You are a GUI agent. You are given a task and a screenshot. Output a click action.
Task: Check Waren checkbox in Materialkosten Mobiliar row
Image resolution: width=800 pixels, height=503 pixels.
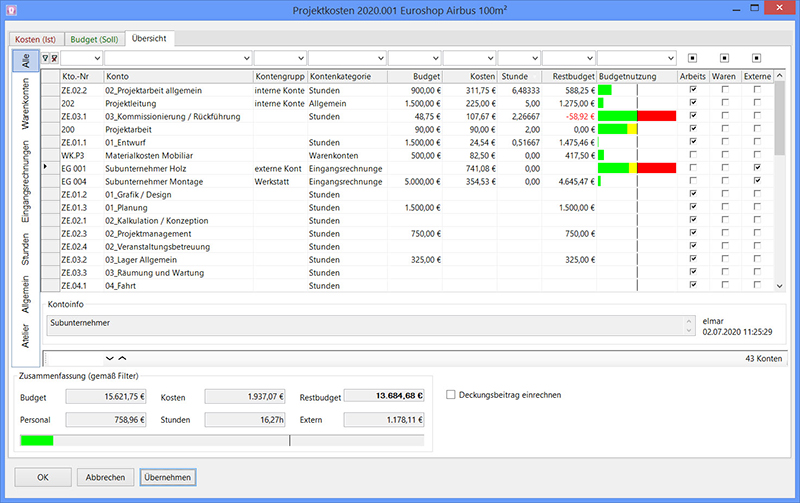pos(725,155)
